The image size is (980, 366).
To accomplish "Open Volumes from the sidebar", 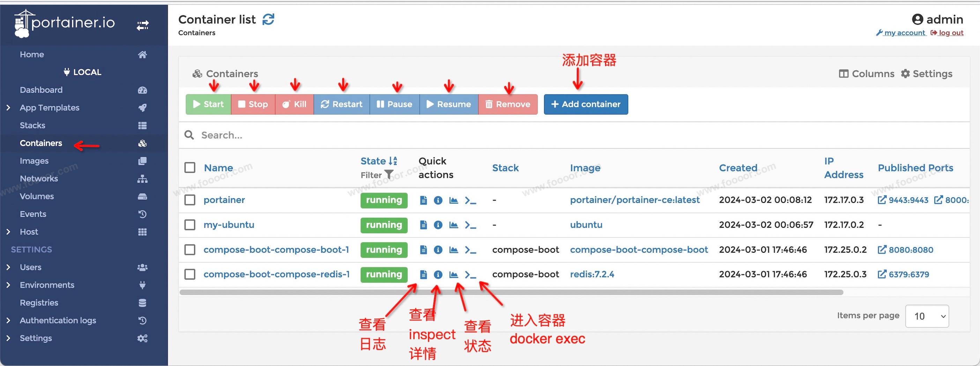I will [37, 197].
